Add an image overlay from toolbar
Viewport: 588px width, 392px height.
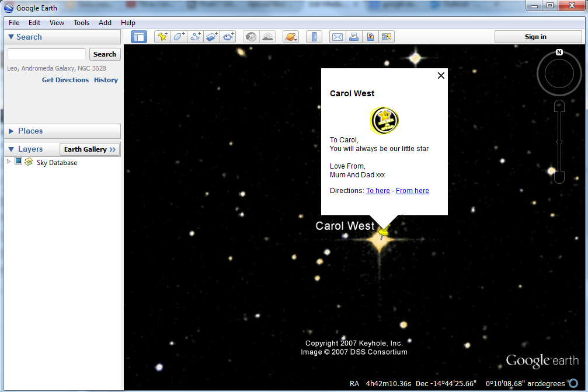point(212,37)
